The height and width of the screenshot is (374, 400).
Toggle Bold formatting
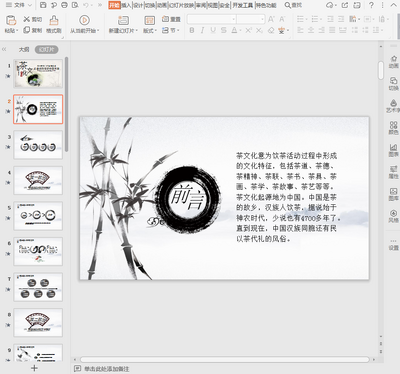(x=192, y=30)
